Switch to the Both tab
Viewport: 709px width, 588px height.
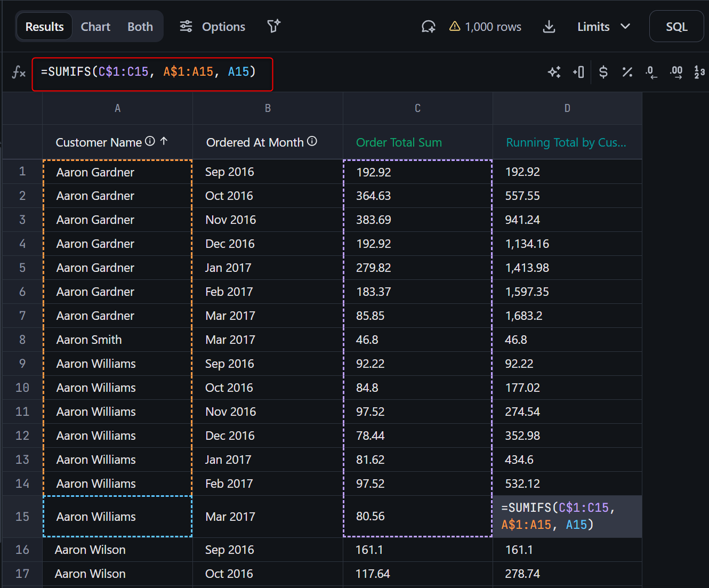(140, 27)
